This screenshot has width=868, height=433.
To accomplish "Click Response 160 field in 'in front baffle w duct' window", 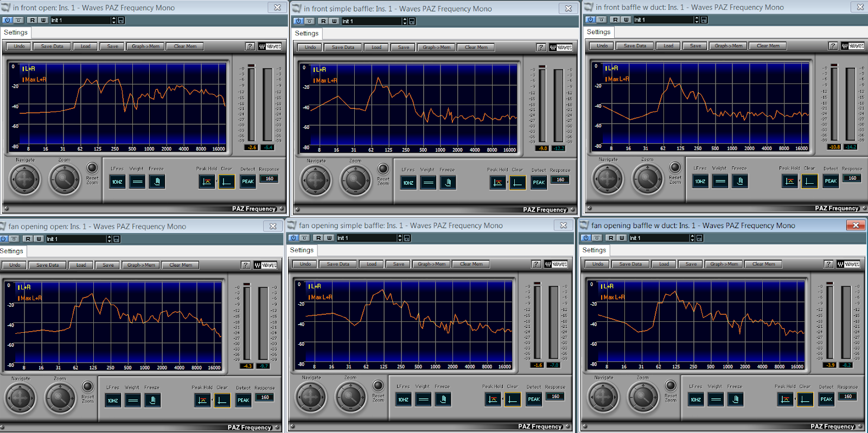I will coord(852,178).
